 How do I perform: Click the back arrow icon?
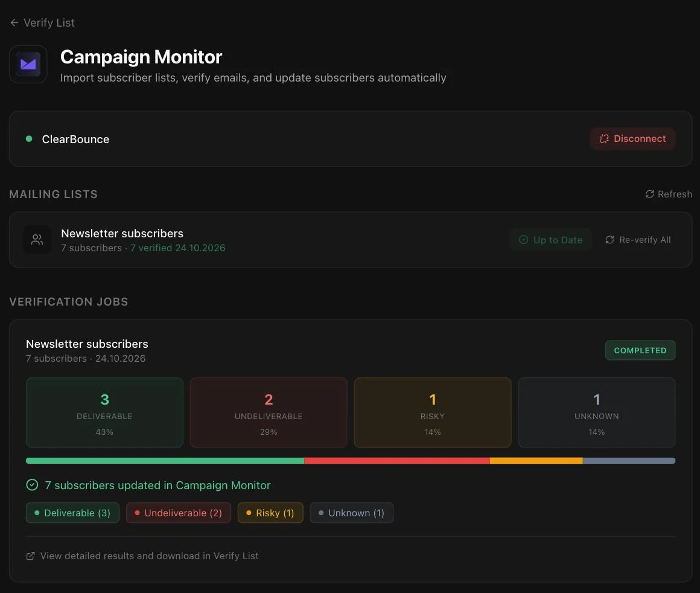(14, 23)
